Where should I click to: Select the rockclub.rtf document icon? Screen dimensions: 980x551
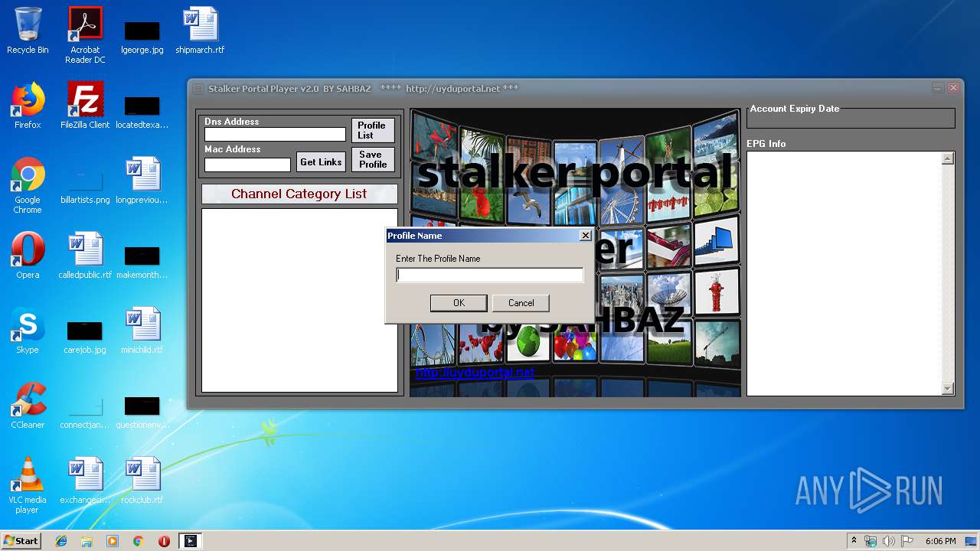point(142,481)
